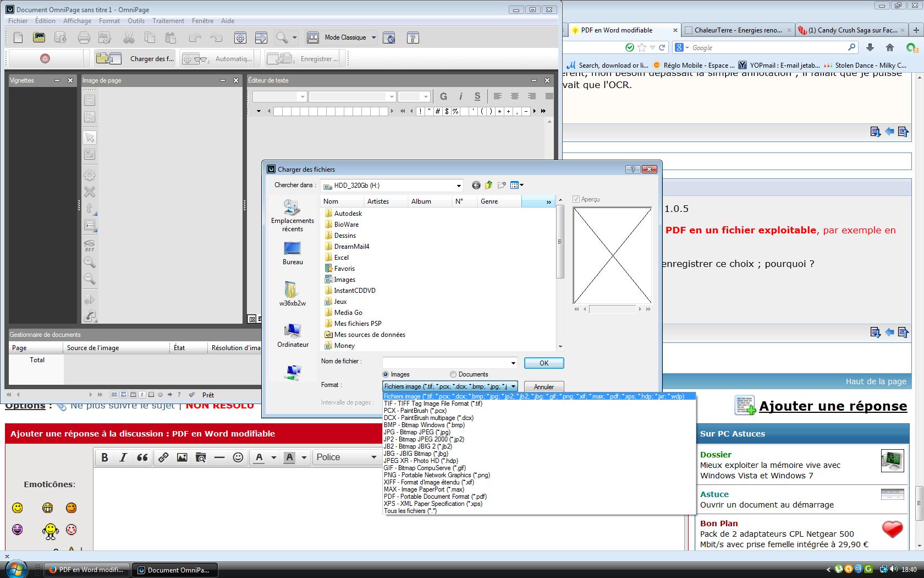Go to Emplacements récents in dialog sidebar
924x578 pixels.
293,216
